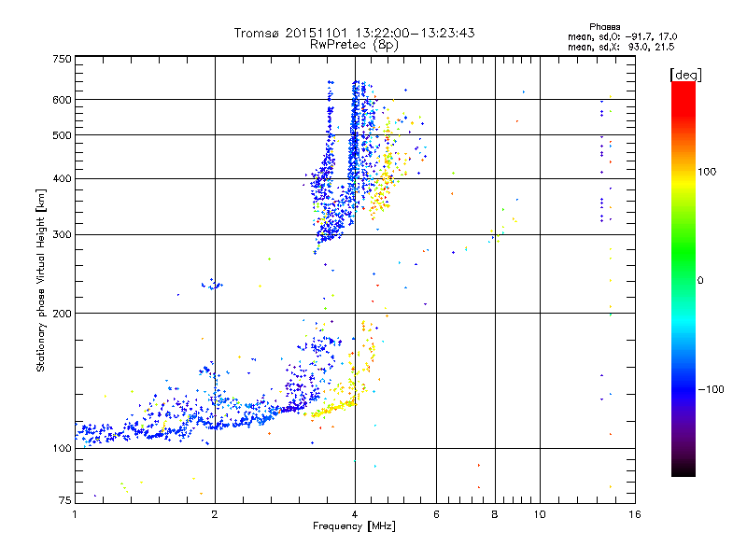747x560 pixels.
Task: Click the x-axis tick label '4'
Action: (x=355, y=514)
